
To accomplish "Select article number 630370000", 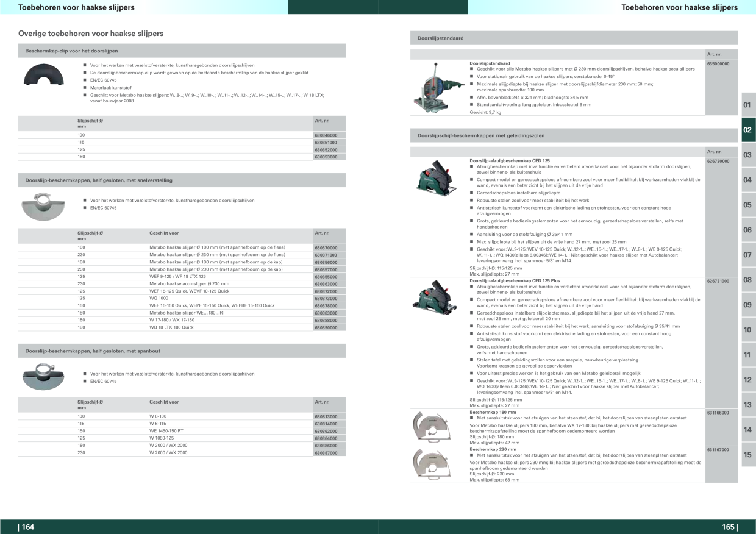I will [326, 247].
